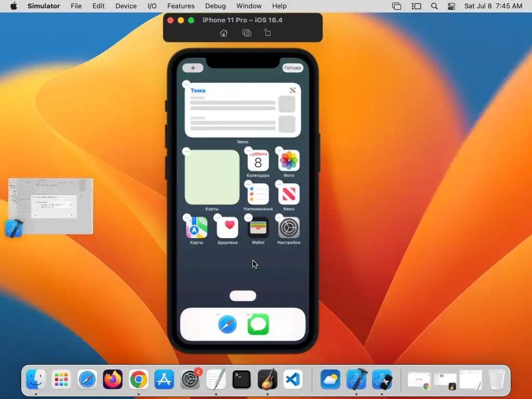Open the Здоровье app icon
532x399 pixels.
(228, 228)
